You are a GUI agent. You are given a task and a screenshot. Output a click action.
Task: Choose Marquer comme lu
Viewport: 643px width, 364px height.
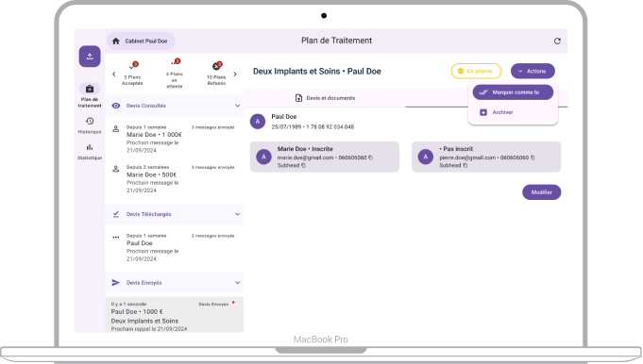[513, 92]
